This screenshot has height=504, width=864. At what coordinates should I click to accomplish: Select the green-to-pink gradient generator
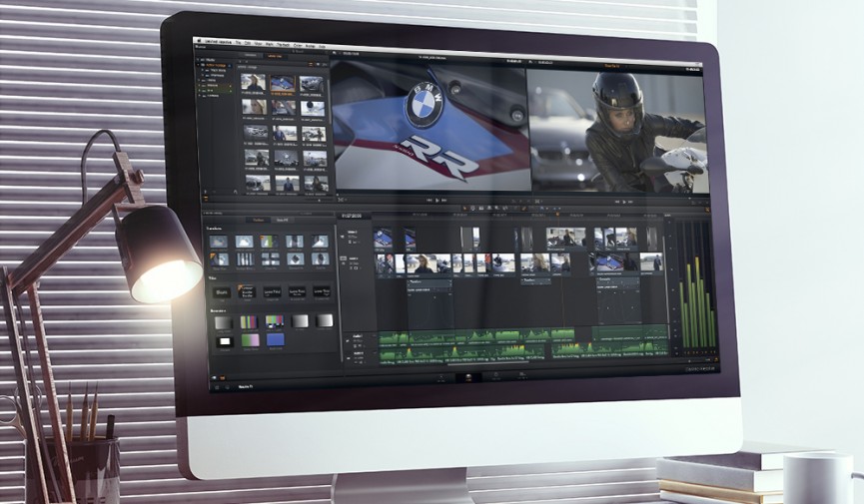tap(250, 340)
